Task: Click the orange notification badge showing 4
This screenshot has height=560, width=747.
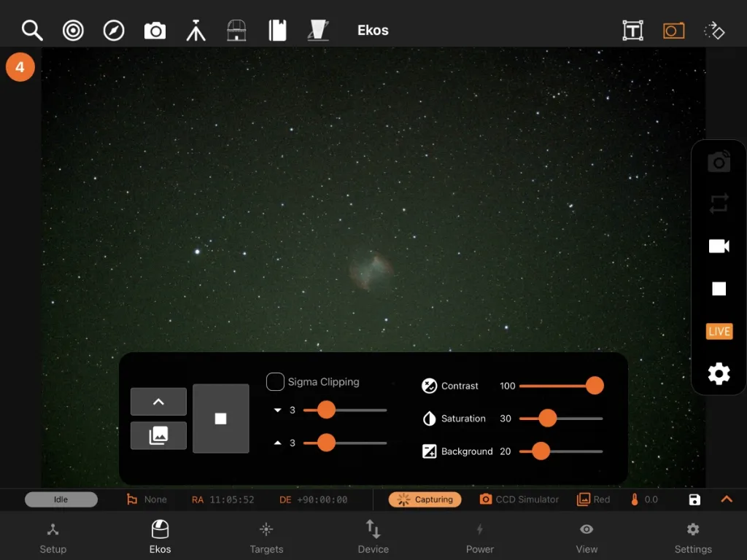Action: pyautogui.click(x=20, y=67)
